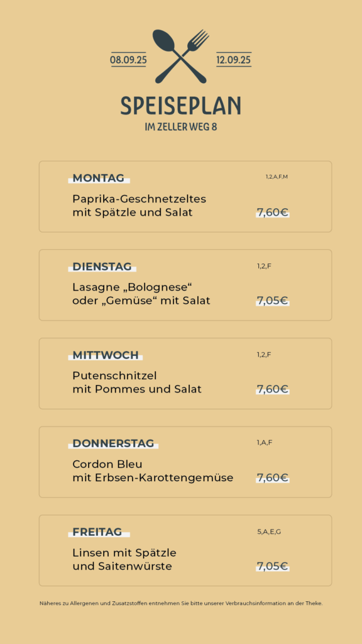
Task: Click the crossed spoon and fork icon
Action: point(181,56)
